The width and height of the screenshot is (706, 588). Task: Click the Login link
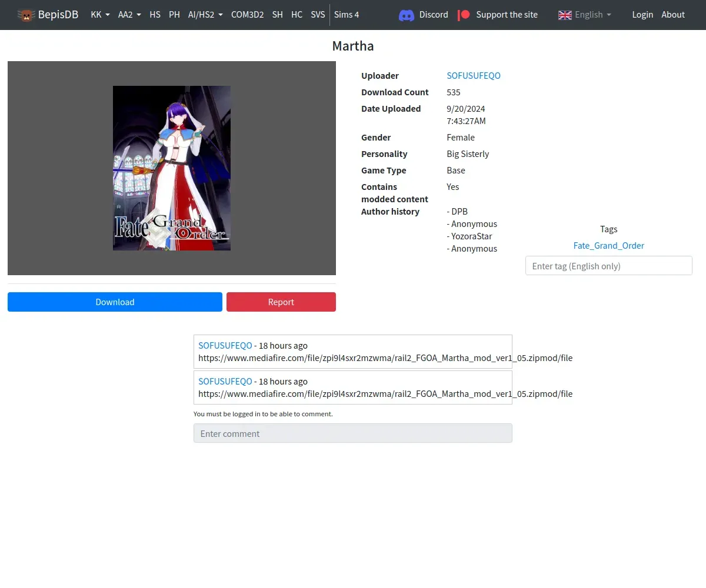click(x=642, y=15)
